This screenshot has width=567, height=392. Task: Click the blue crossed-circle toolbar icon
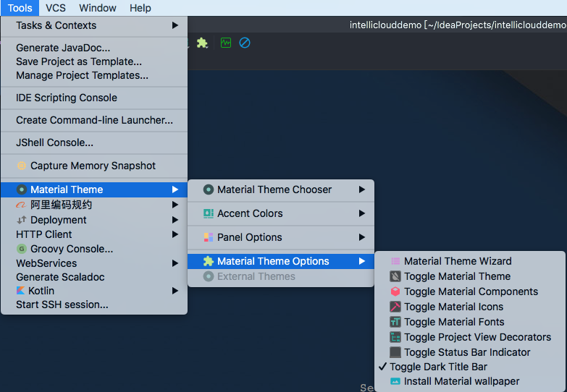click(245, 43)
